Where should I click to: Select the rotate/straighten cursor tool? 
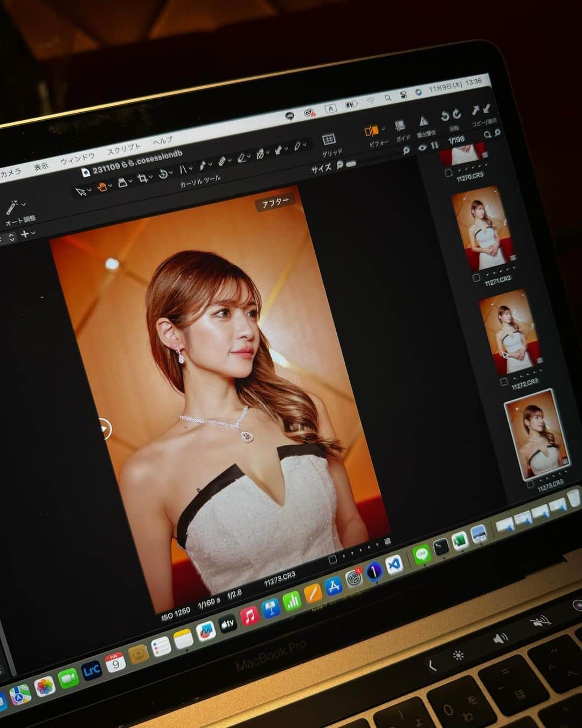click(163, 174)
